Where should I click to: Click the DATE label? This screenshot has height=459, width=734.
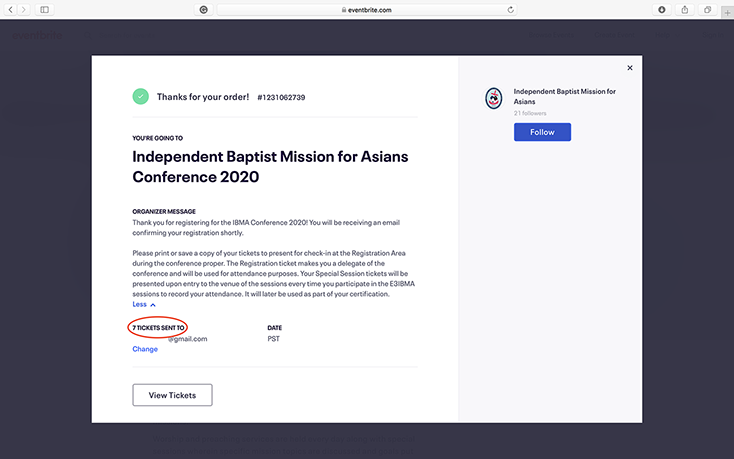click(x=274, y=328)
